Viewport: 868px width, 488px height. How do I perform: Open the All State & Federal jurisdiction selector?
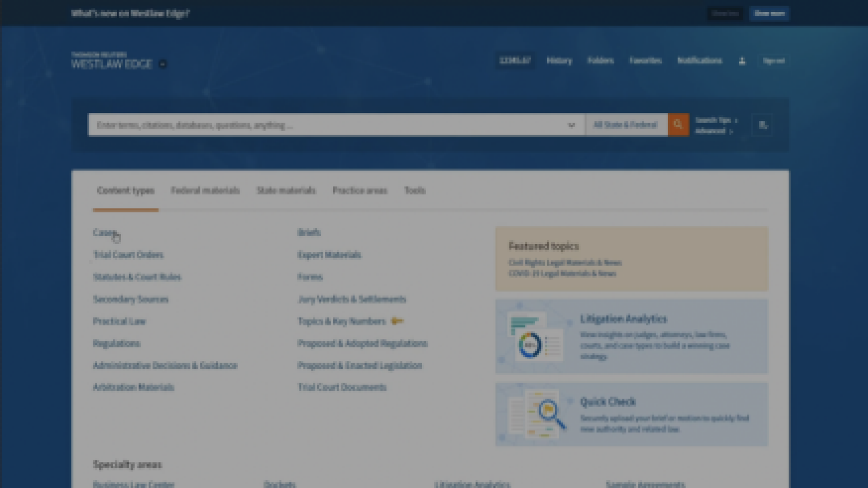coord(626,124)
